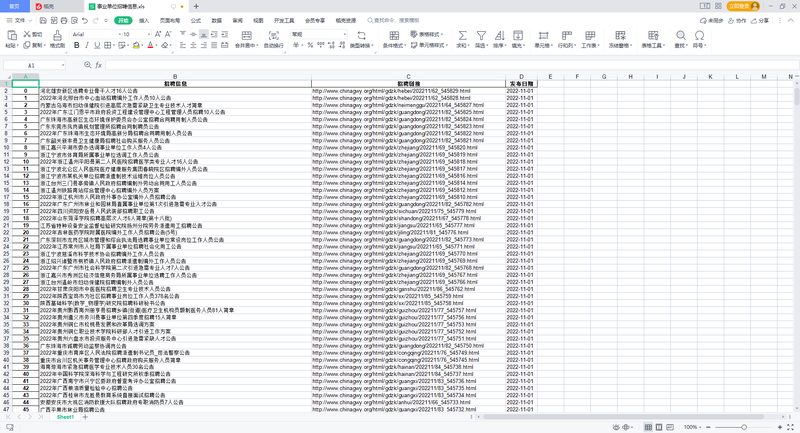Expand the fill color dropdown arrow

[x=143, y=45]
